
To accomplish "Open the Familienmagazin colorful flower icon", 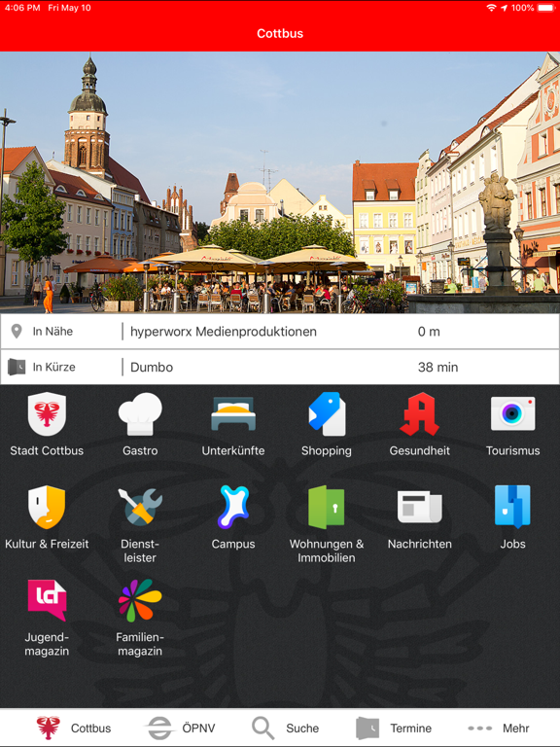I will click(x=140, y=600).
